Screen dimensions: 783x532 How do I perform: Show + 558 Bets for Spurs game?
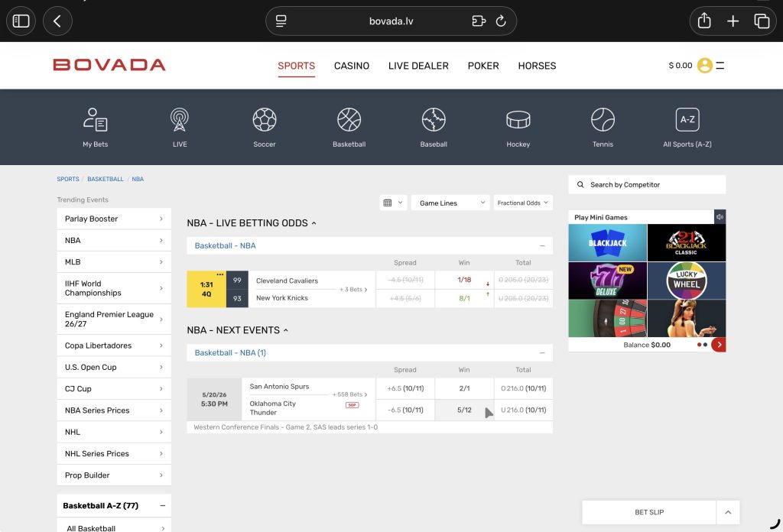(x=350, y=394)
